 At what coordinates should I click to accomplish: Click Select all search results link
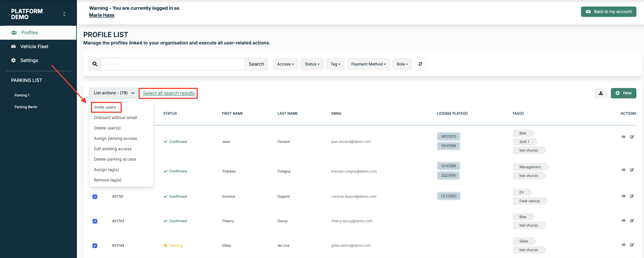point(168,93)
